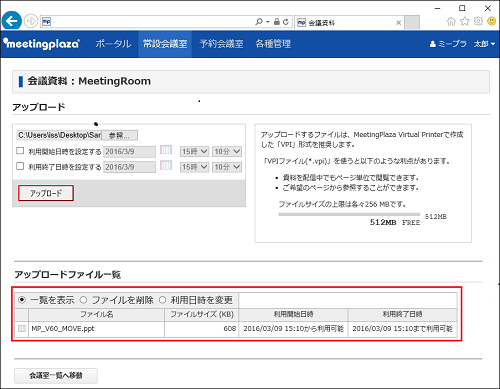
Task: Select the 利用日時を変更 radio button
Action: pyautogui.click(x=162, y=300)
